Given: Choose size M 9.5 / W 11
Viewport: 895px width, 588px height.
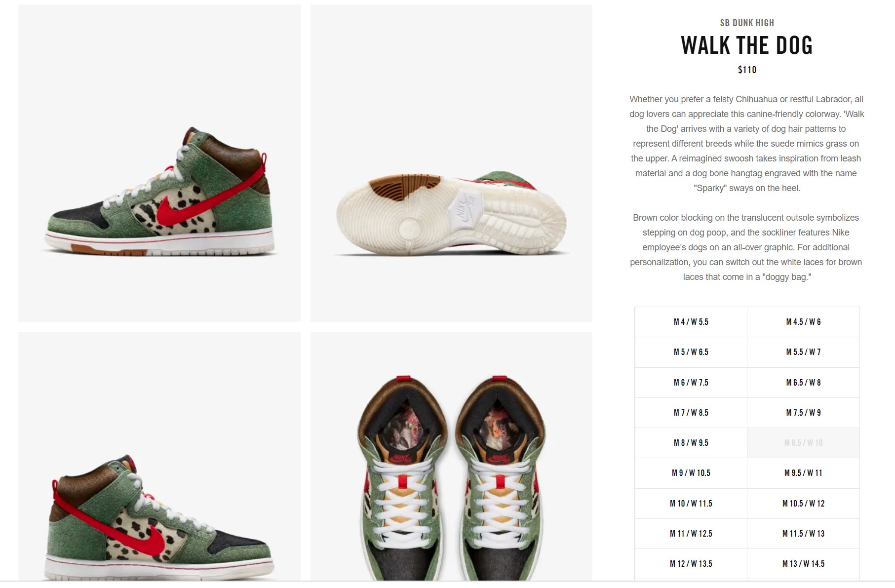Looking at the screenshot, I should pyautogui.click(x=803, y=473).
